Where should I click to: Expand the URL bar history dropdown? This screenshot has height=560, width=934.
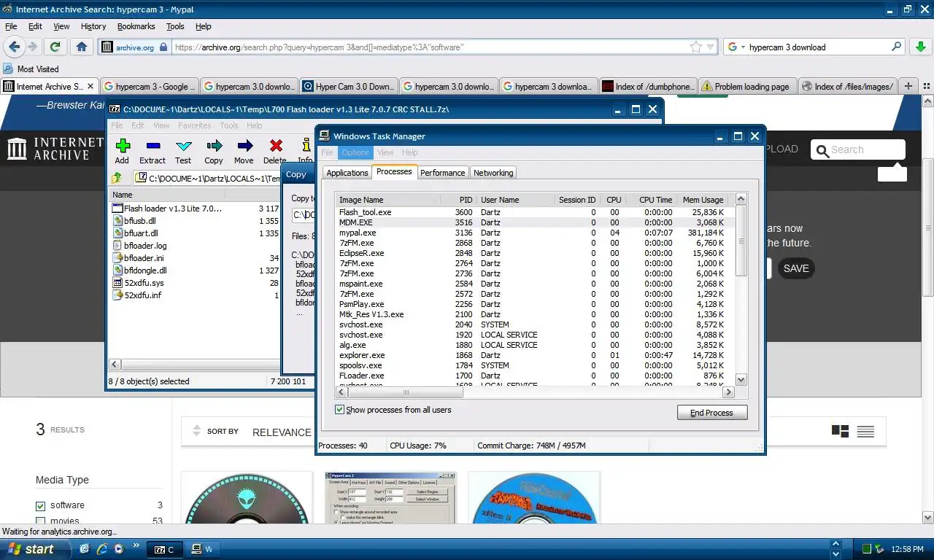[x=711, y=47]
